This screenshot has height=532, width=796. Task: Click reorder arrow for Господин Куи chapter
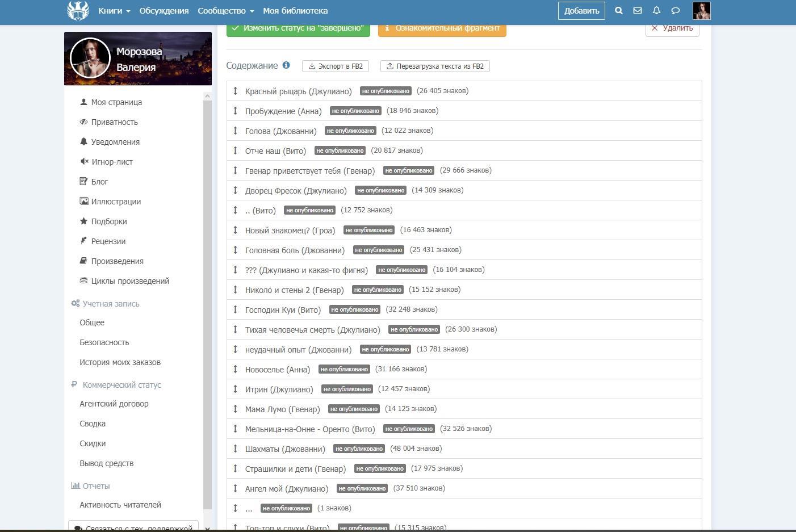tap(235, 309)
